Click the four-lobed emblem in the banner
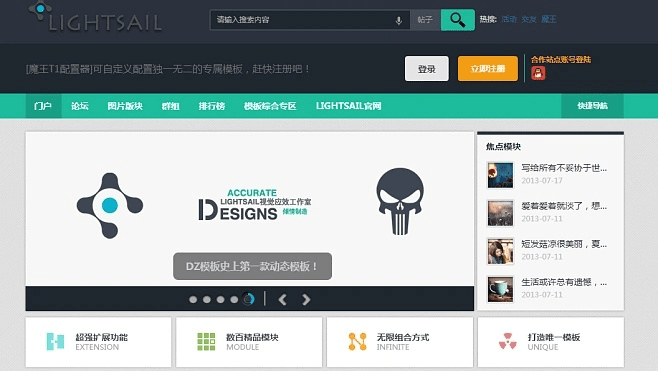This screenshot has width=658, height=371. (110, 206)
